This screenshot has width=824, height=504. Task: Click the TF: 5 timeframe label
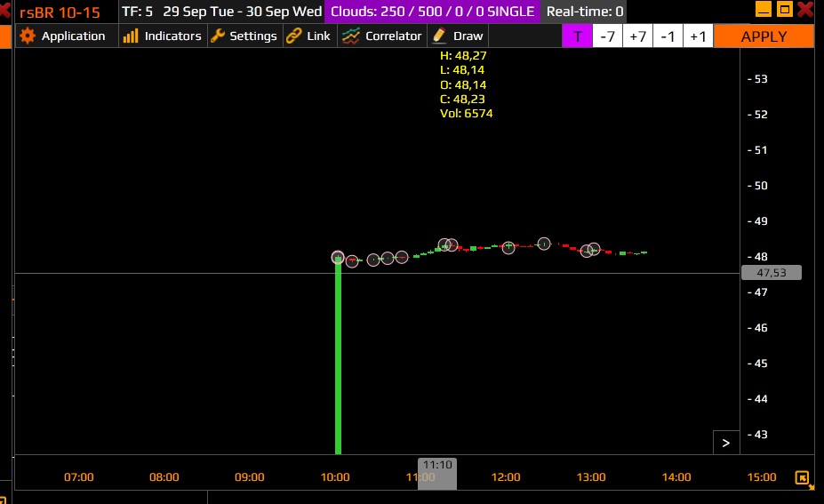137,12
